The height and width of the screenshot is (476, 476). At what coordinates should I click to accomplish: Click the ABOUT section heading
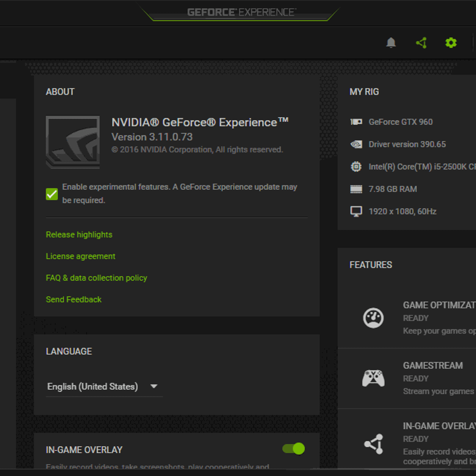tap(60, 92)
